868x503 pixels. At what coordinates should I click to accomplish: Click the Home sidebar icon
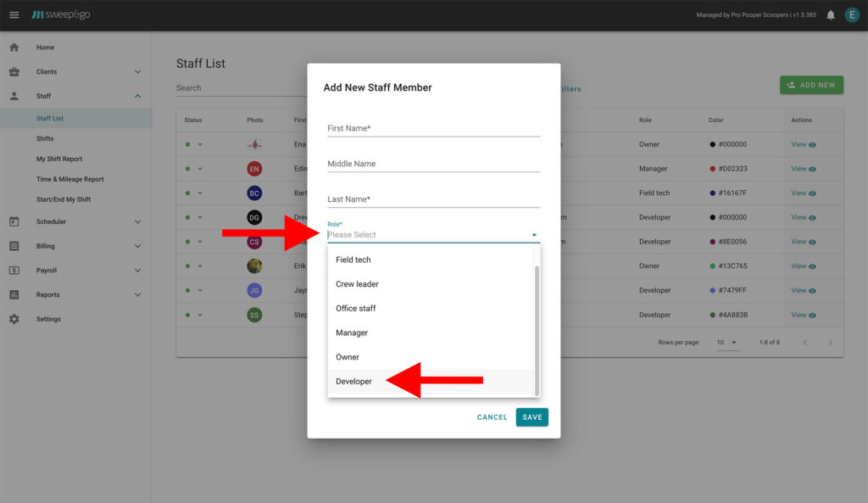point(14,48)
